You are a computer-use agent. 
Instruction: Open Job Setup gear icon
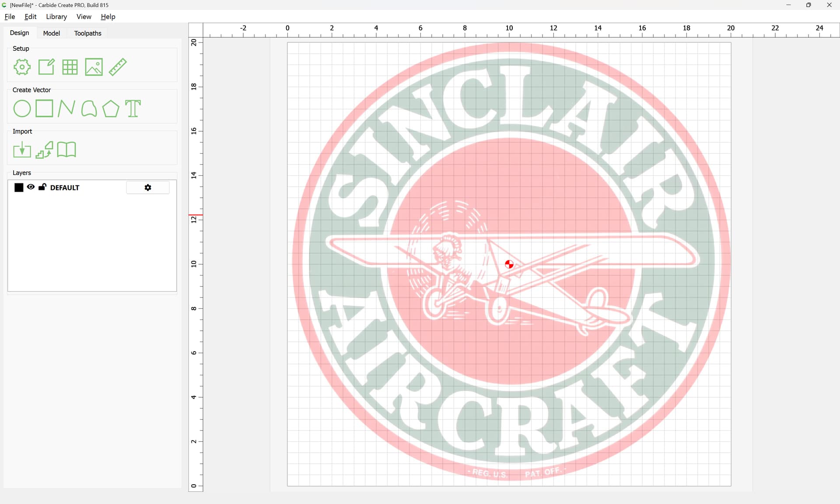tap(22, 67)
